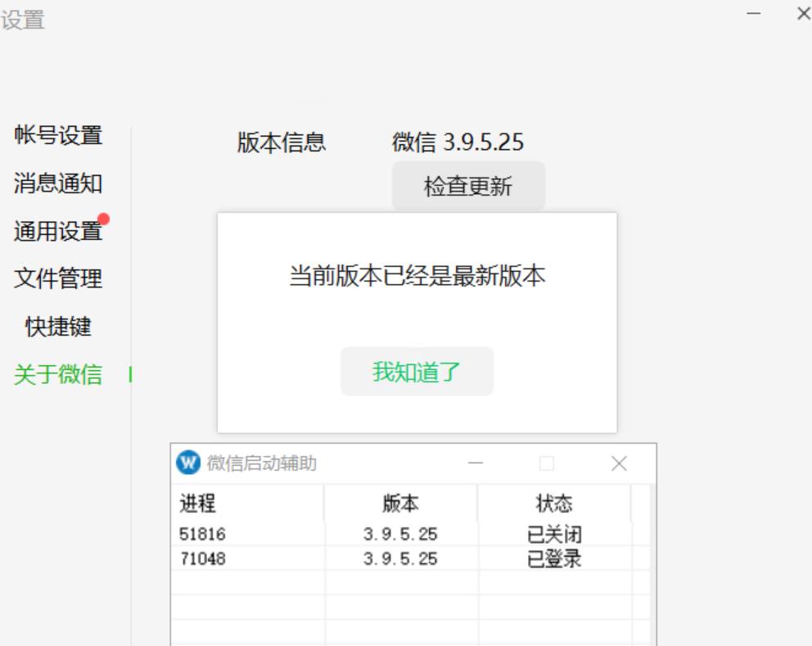812x646 pixels.
Task: Minimize the 设置 window
Action: [x=754, y=14]
